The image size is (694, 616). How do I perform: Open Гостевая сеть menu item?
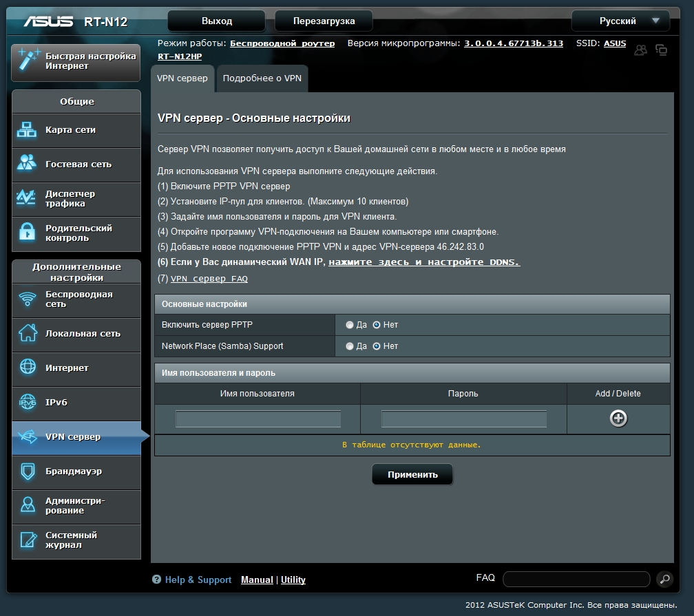click(x=76, y=164)
